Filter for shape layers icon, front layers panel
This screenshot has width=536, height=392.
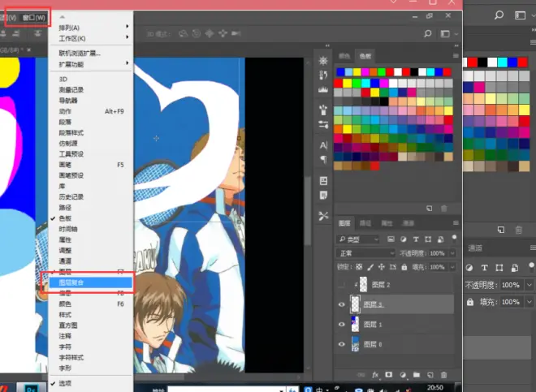428,239
